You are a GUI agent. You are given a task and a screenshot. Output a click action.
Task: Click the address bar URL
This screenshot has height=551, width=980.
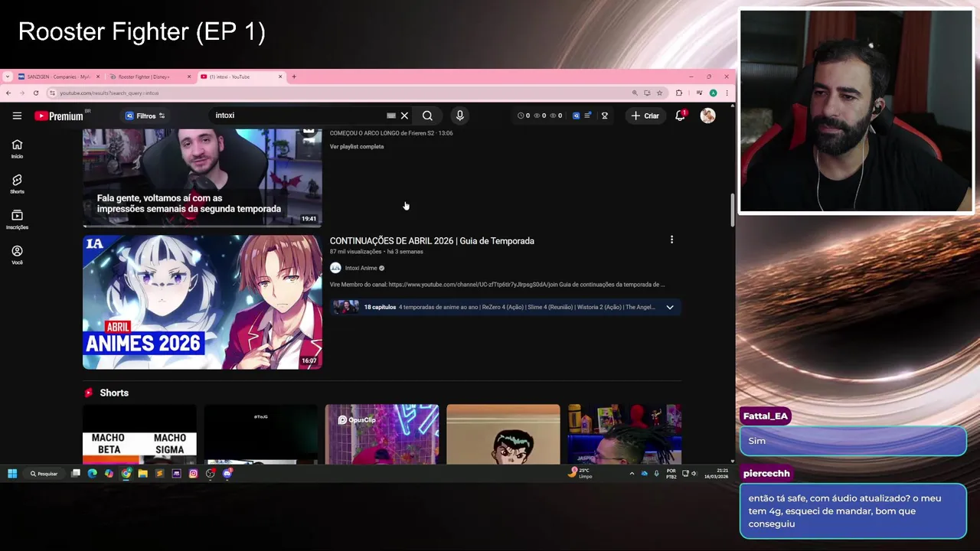tap(109, 93)
